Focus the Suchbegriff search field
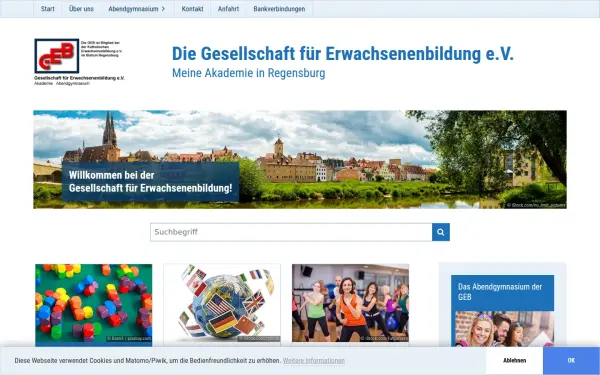Screen dimensions: 600x375 tap(291, 232)
